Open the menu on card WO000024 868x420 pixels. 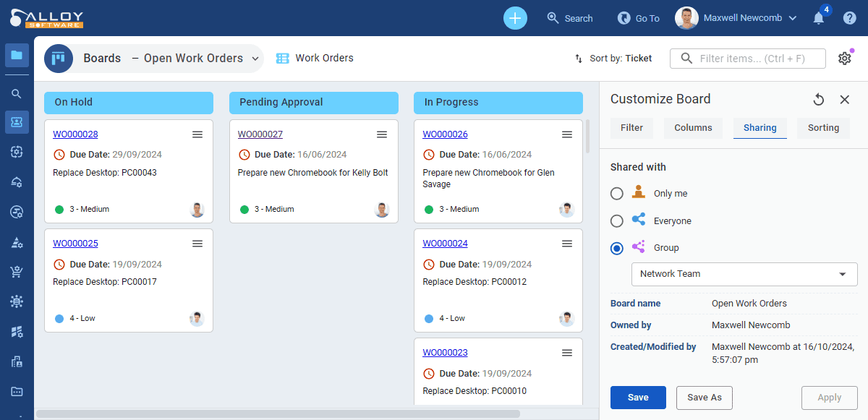tap(567, 244)
